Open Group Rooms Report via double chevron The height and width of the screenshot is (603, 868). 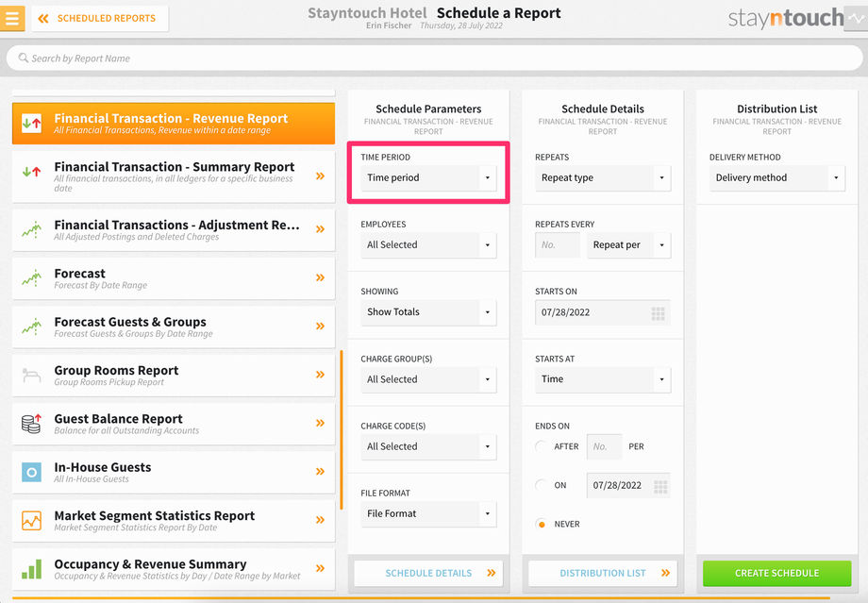pyautogui.click(x=320, y=375)
